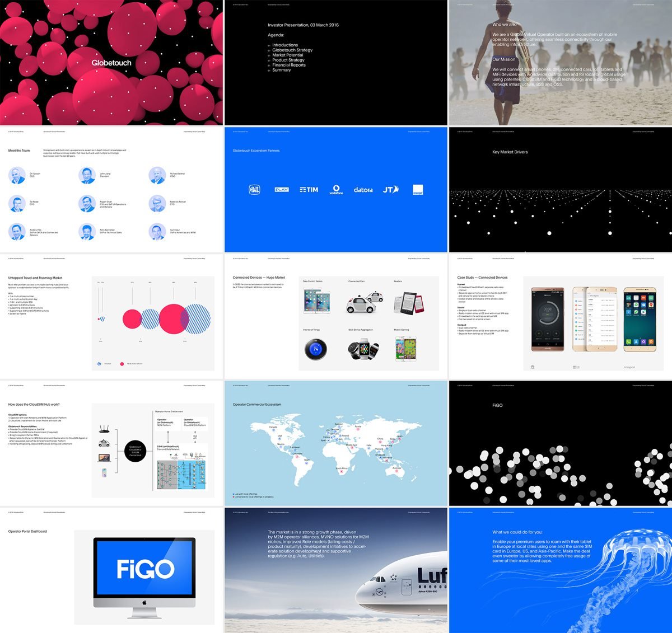Select the JT partner logo
The height and width of the screenshot is (633, 672).
pyautogui.click(x=390, y=190)
